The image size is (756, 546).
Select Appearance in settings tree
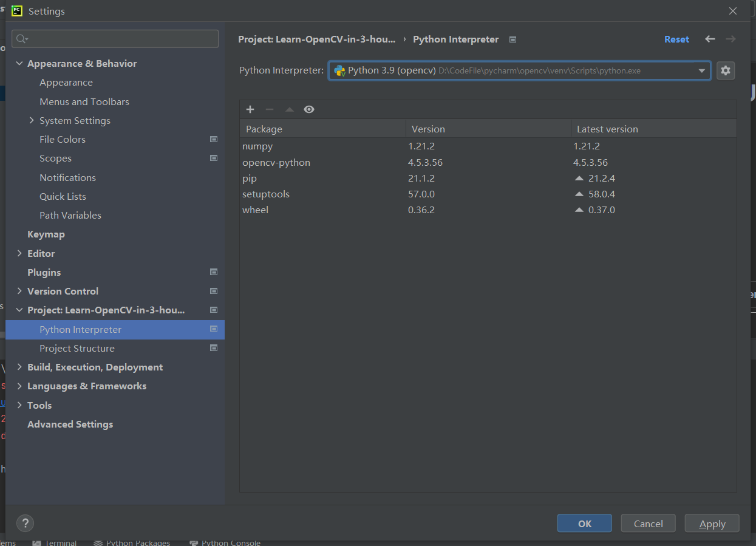pyautogui.click(x=66, y=83)
